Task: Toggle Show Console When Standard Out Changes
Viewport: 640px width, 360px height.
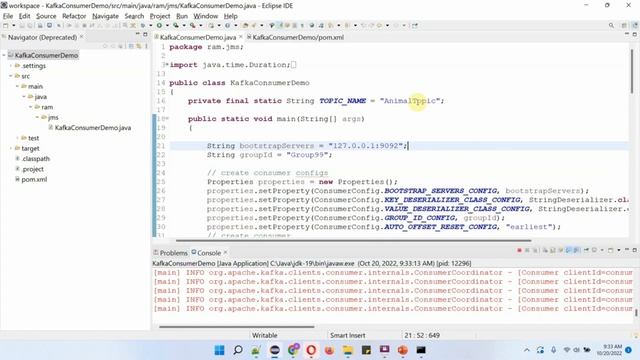Action: [568, 250]
